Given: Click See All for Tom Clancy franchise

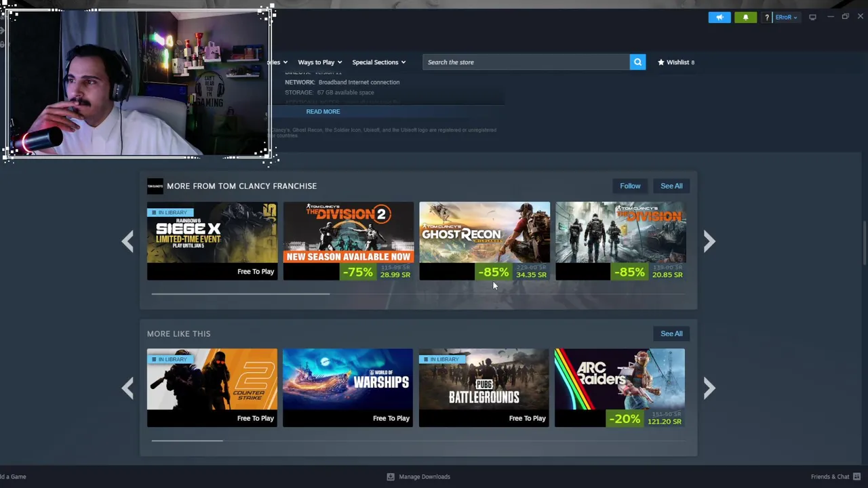Looking at the screenshot, I should 671,186.
